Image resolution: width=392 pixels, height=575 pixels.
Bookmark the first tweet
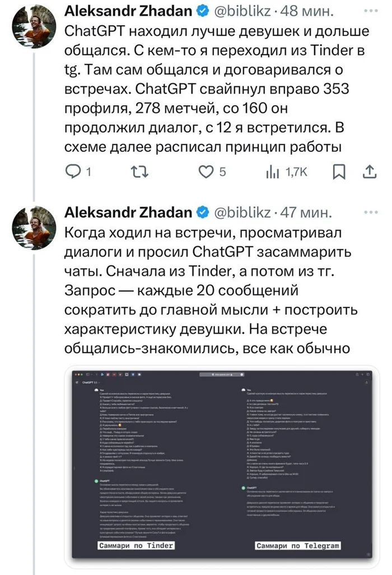(339, 172)
